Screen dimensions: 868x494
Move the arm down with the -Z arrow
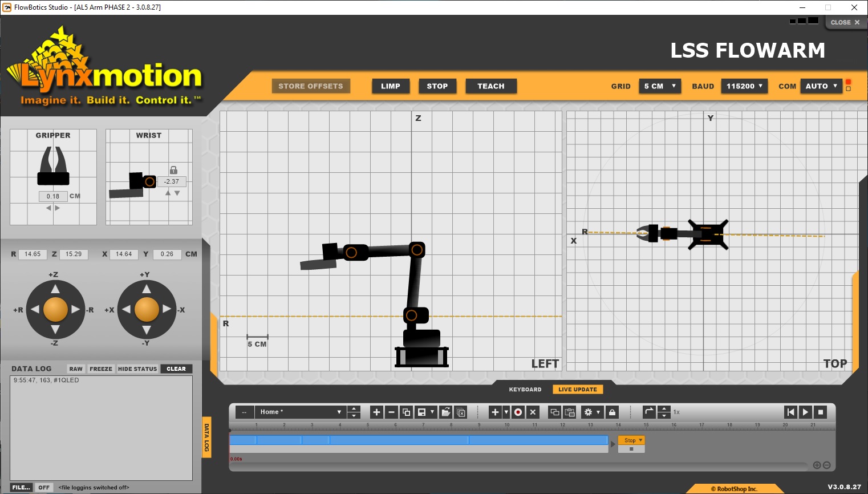(x=55, y=330)
